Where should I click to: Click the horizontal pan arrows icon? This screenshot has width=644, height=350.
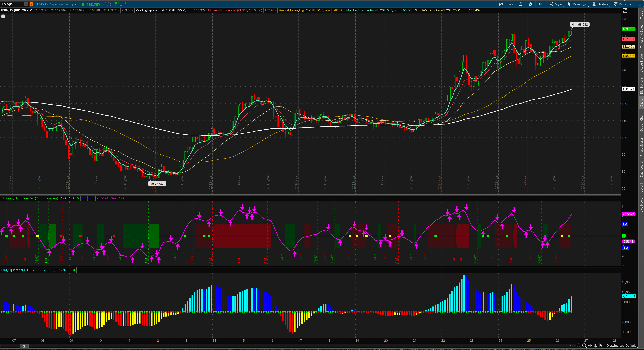[x=590, y=346]
